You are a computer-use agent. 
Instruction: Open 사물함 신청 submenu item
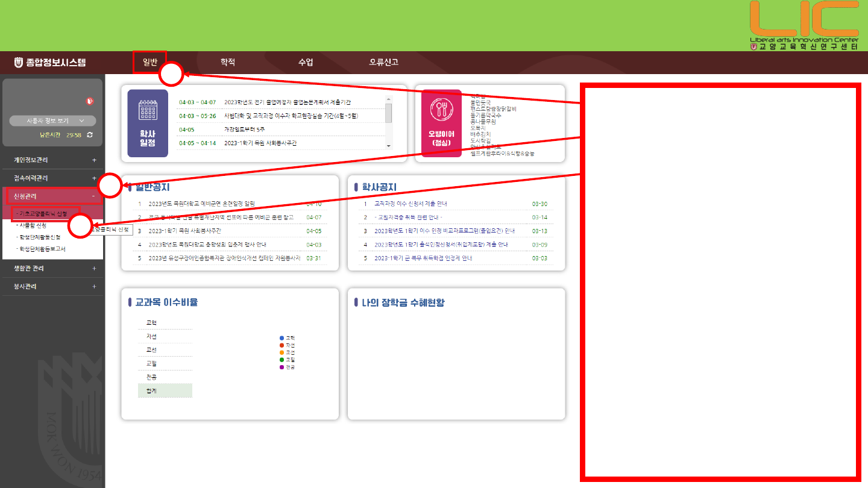tap(33, 225)
